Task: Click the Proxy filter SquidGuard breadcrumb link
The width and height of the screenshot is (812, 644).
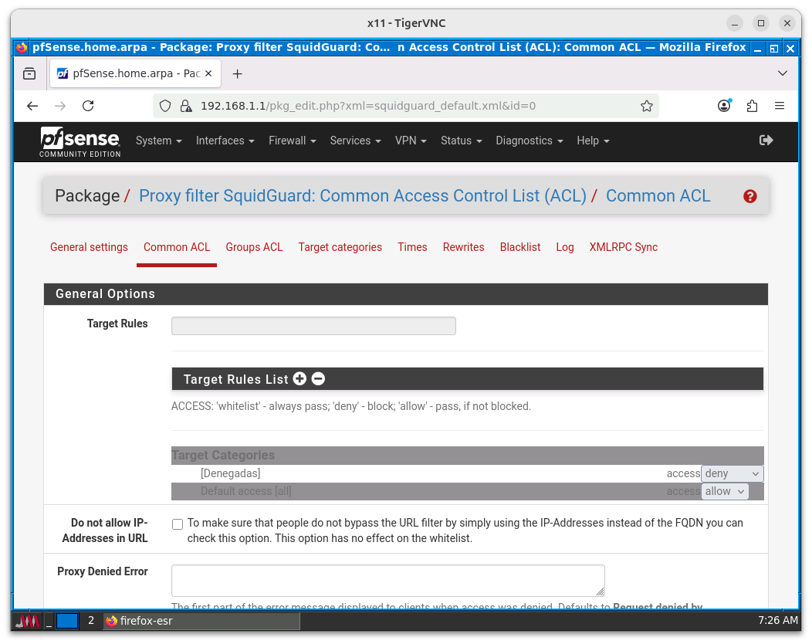Action: [362, 196]
